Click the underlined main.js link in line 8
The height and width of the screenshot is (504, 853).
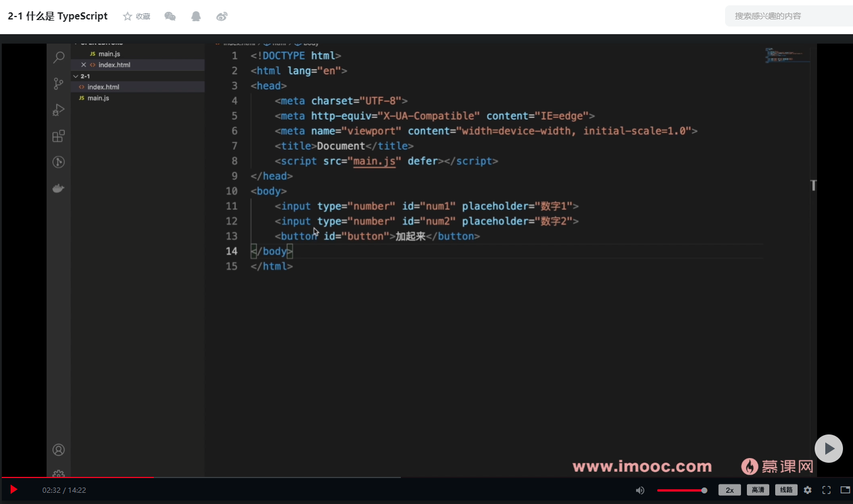(x=374, y=161)
